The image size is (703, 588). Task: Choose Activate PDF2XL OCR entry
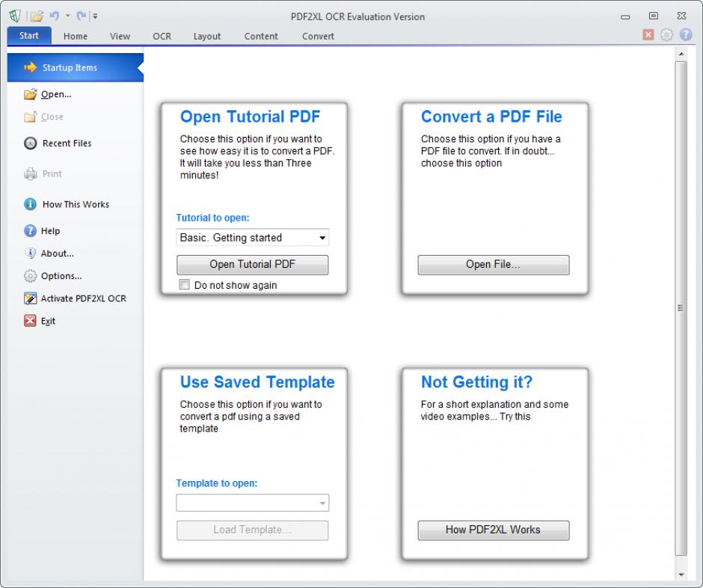coord(84,298)
